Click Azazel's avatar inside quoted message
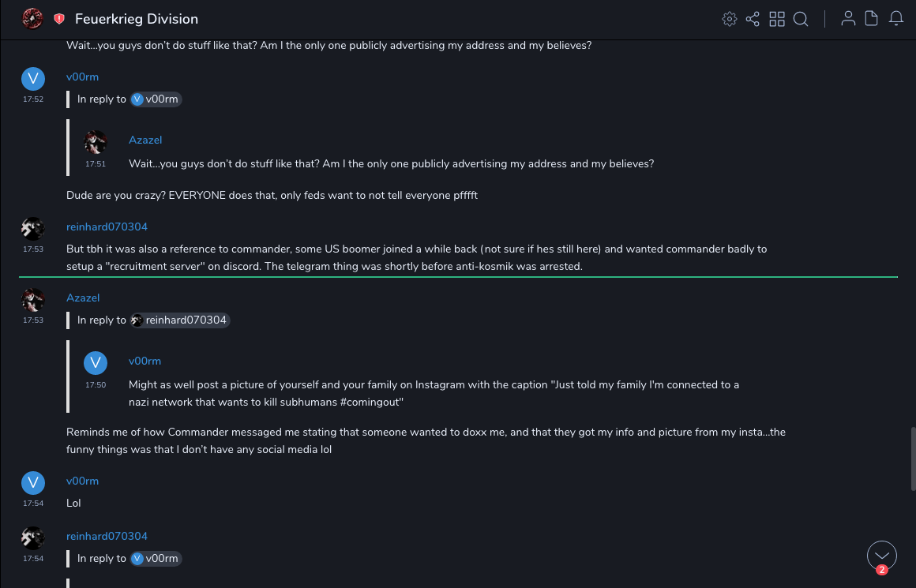The width and height of the screenshot is (916, 588). tap(96, 142)
